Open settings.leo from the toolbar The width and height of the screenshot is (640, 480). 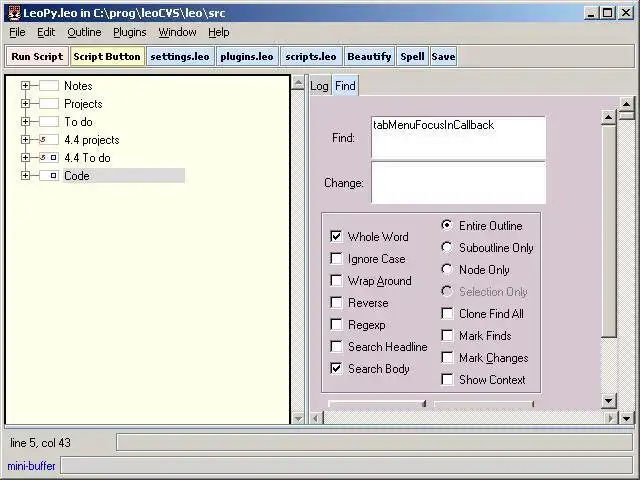180,56
